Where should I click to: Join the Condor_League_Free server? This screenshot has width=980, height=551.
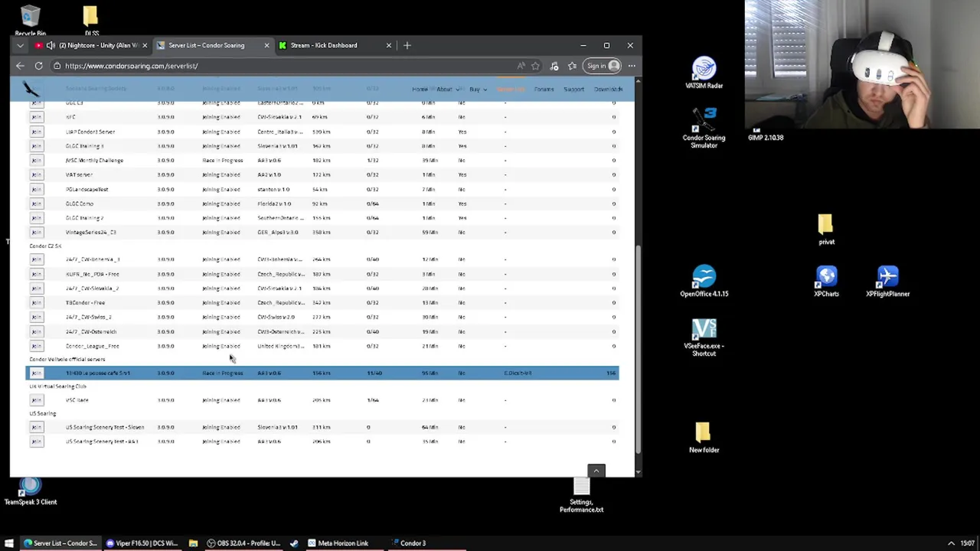coord(36,346)
